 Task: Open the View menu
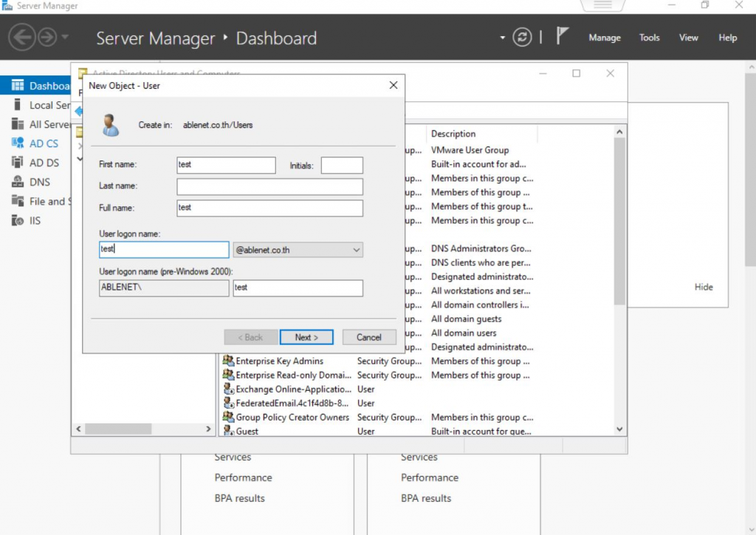pyautogui.click(x=688, y=38)
